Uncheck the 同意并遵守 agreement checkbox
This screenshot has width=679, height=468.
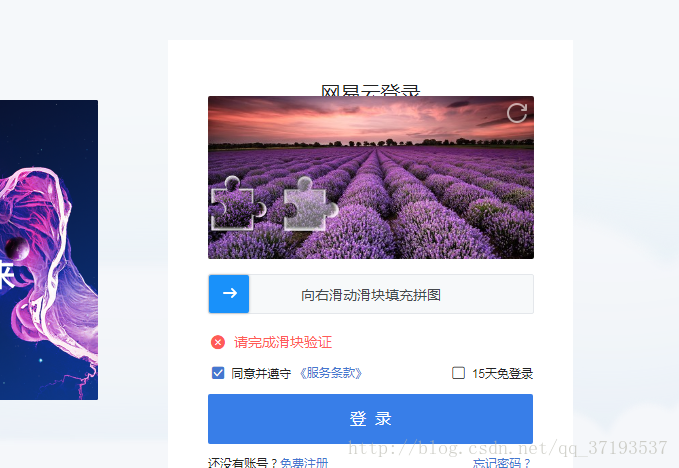[x=218, y=373]
